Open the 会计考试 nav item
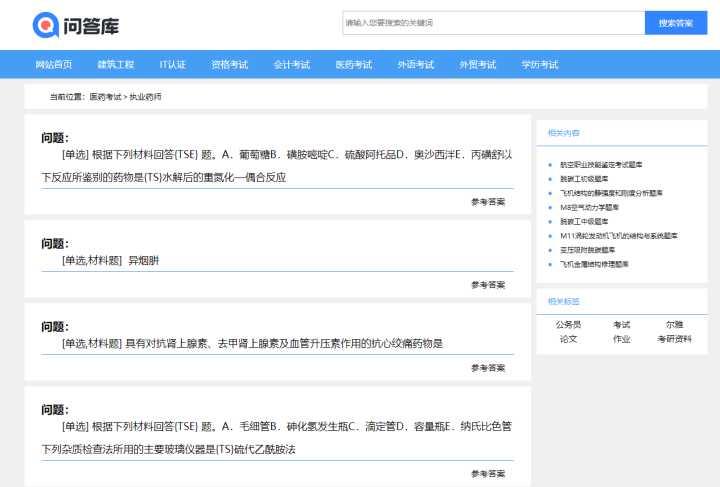The image size is (720, 487). [292, 65]
